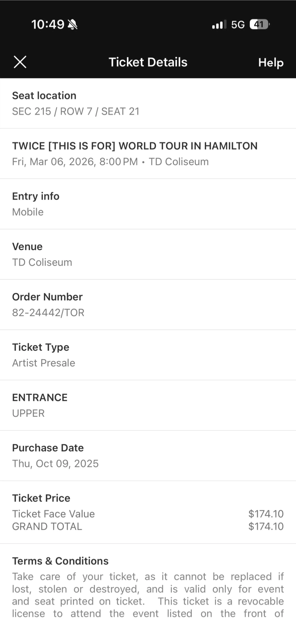Tap the Ticket Details header title
This screenshot has width=296, height=644.
(x=148, y=62)
